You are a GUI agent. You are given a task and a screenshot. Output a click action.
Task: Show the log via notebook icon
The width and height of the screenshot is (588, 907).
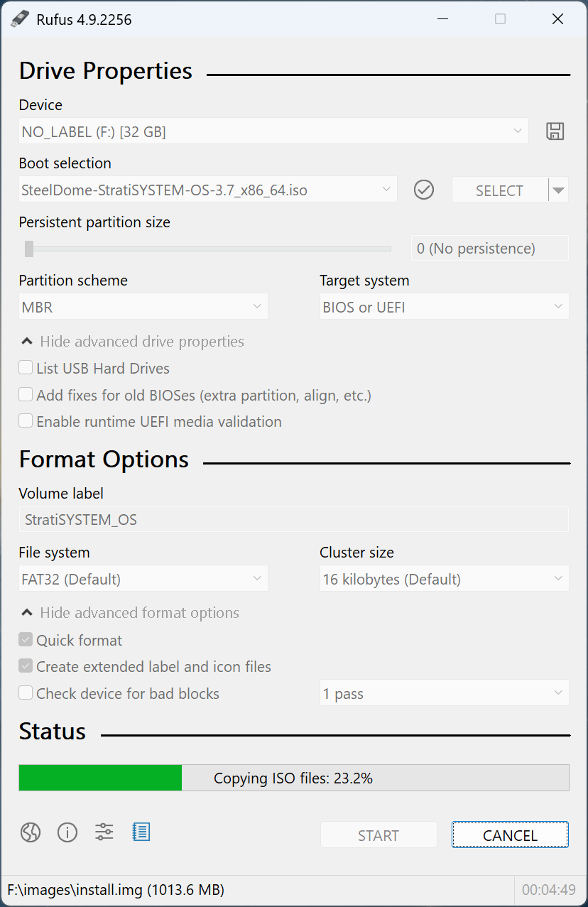pos(141,832)
